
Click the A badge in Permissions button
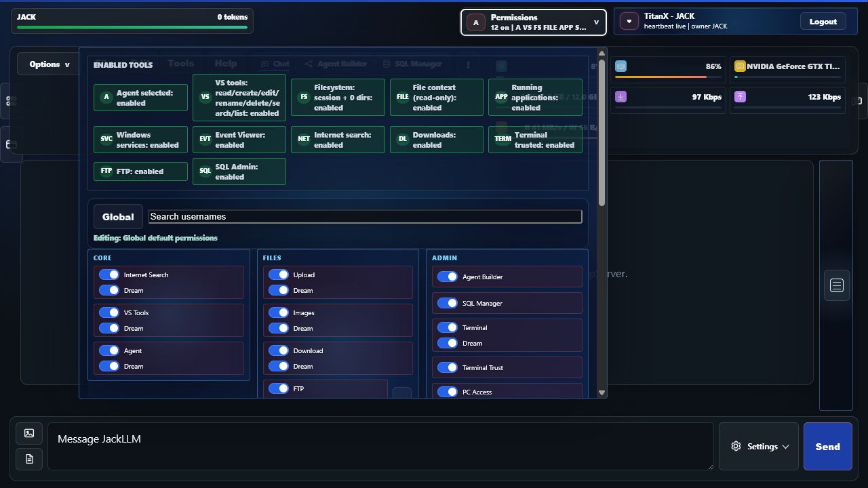coord(476,22)
